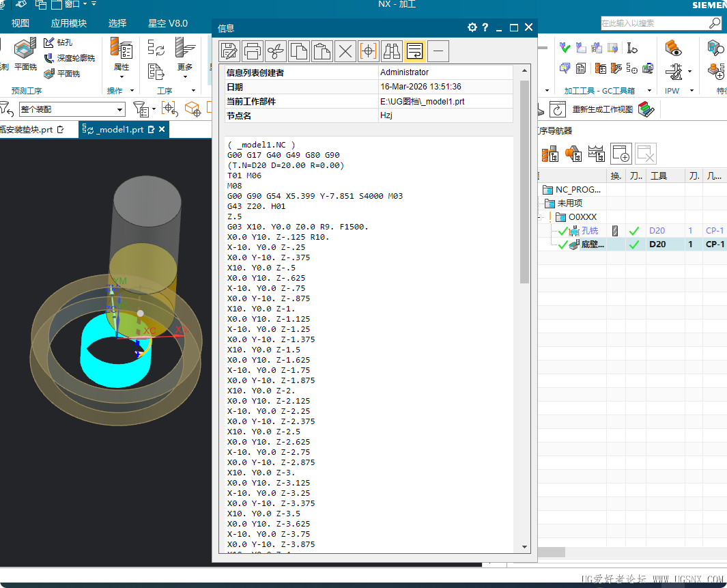This screenshot has width=727, height=588.
Task: Open the 整个装配 selection scope dropdown
Action: coord(120,110)
